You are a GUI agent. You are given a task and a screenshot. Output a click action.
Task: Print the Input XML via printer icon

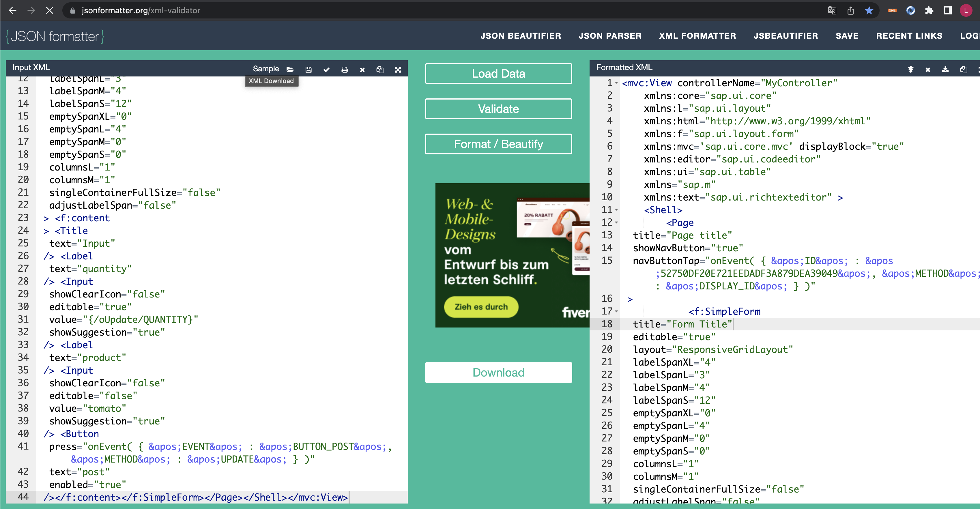point(345,70)
